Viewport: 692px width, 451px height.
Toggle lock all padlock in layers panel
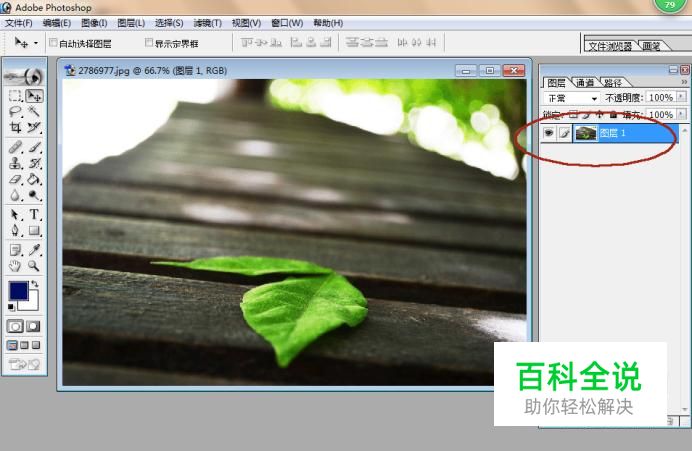[x=613, y=115]
